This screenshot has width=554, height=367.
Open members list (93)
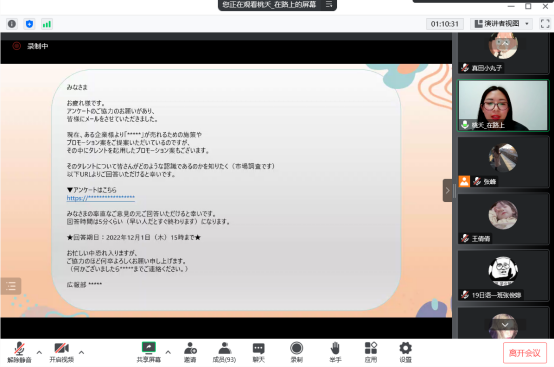click(x=224, y=352)
